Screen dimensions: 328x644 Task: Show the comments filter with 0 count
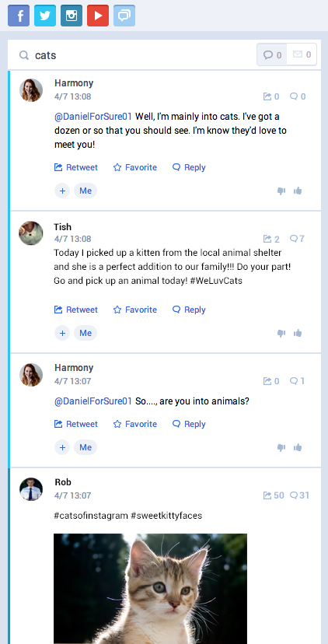(x=272, y=54)
